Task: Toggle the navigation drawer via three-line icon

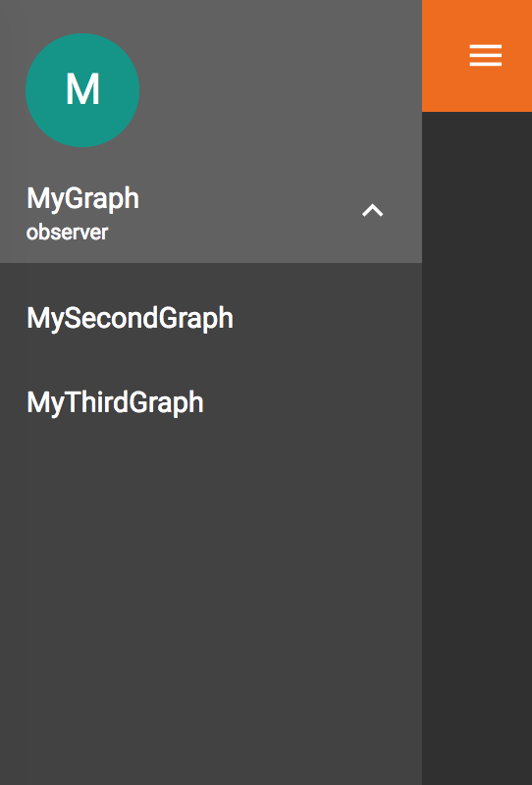Action: (486, 55)
